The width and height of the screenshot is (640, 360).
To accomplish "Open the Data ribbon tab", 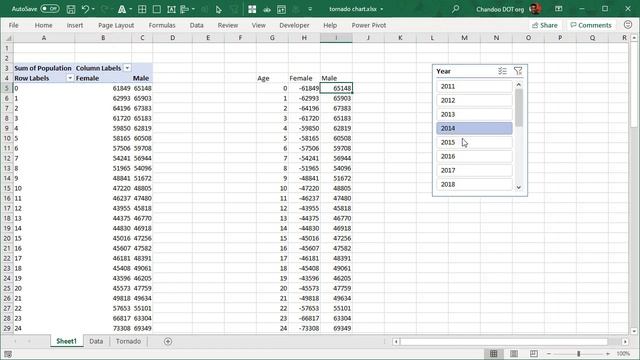I will point(196,25).
